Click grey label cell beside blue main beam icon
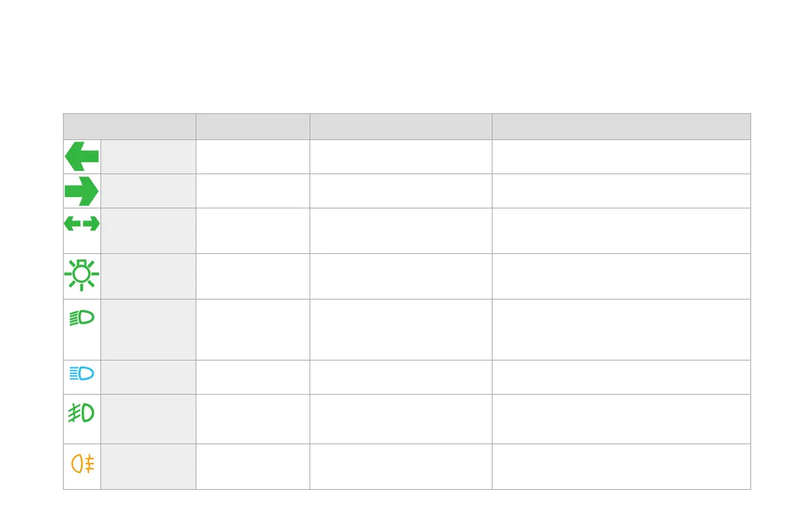The height and width of the screenshot is (532, 798). [x=148, y=377]
